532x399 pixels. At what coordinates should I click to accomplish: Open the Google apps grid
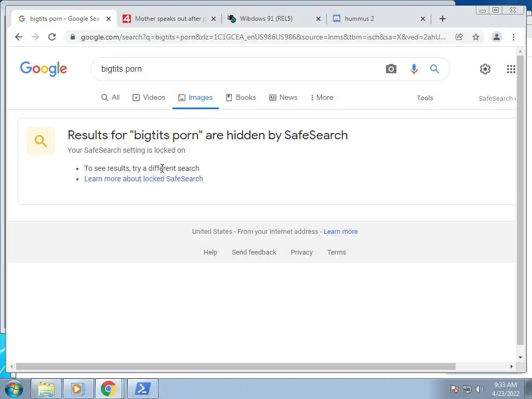[x=511, y=69]
